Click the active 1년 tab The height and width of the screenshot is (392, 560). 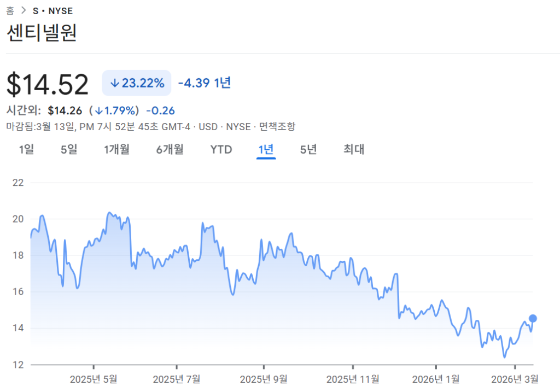[x=266, y=149]
